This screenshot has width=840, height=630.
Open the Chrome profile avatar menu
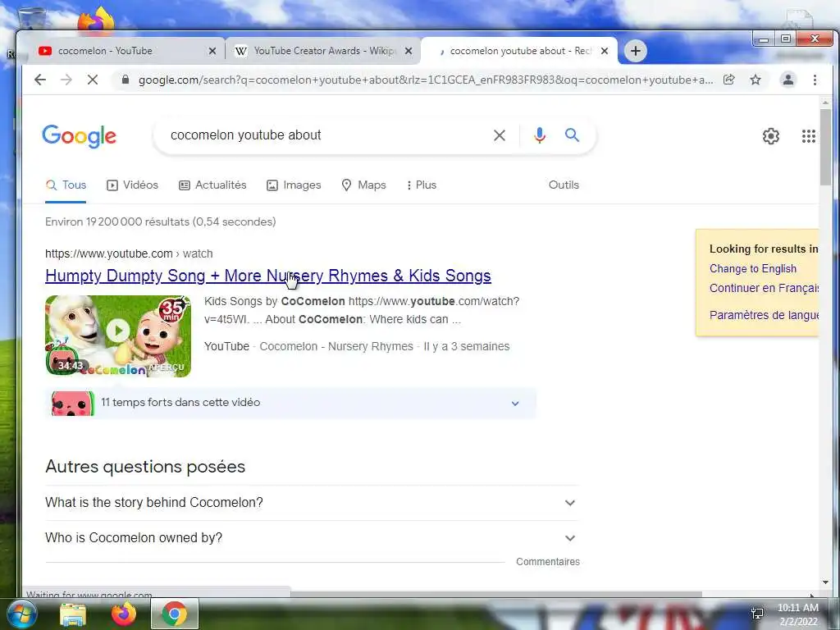click(788, 80)
